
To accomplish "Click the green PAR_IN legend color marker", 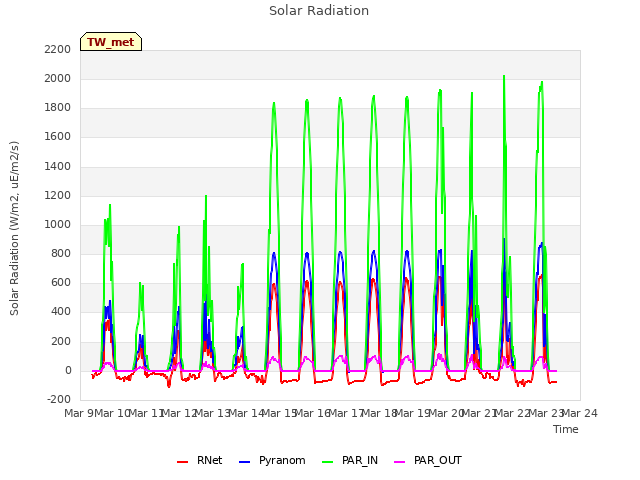I will 328,462.
